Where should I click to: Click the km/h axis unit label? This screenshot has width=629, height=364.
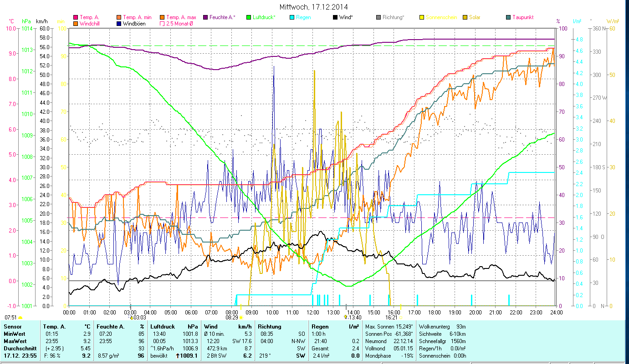[41, 21]
